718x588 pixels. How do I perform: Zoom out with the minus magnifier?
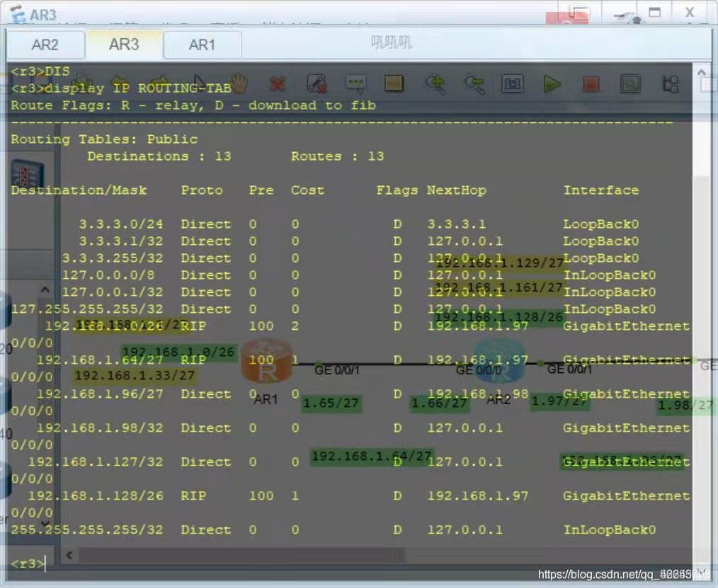coord(474,84)
